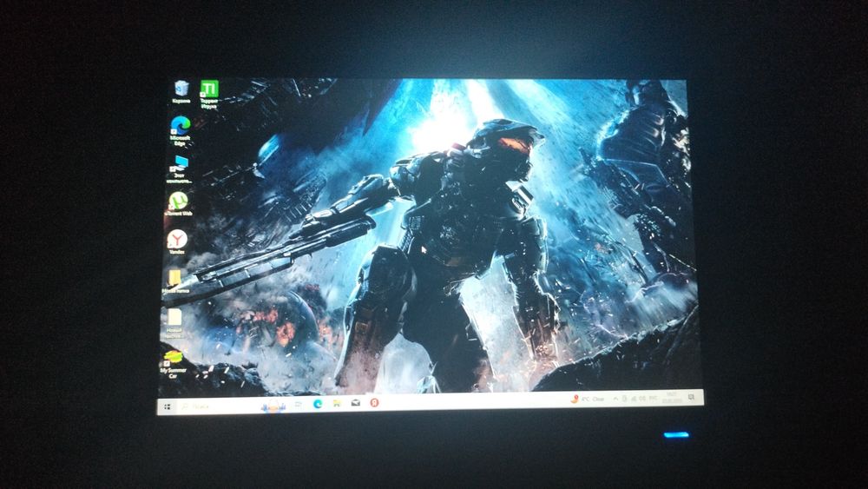Open the notification center icon
Image resolution: width=868 pixels, height=489 pixels.
pyautogui.click(x=691, y=397)
